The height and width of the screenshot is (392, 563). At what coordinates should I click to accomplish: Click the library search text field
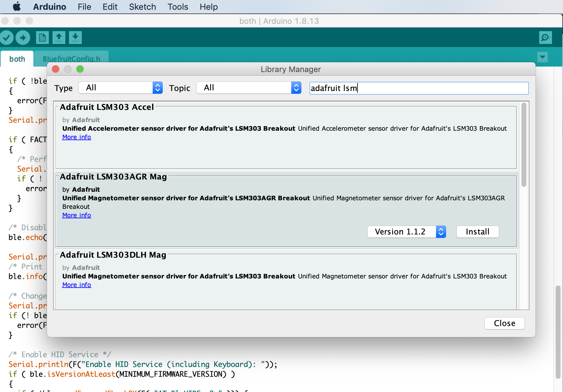point(419,88)
